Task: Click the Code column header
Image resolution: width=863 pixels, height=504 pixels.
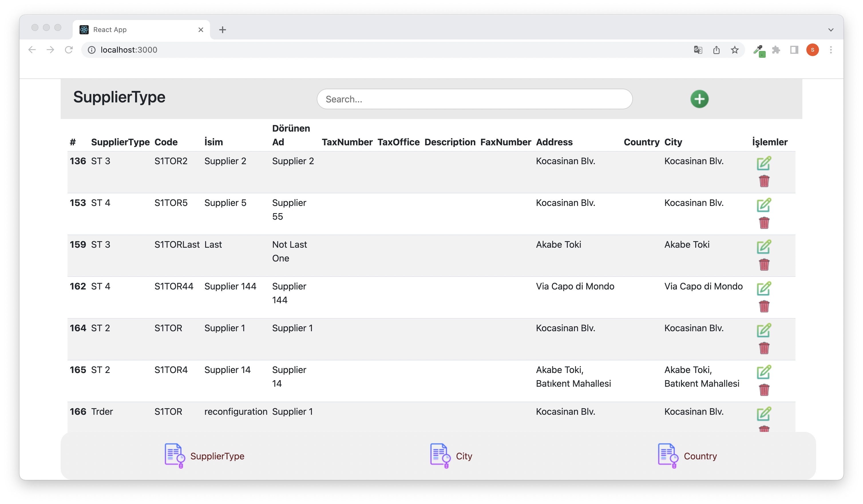Action: click(166, 142)
